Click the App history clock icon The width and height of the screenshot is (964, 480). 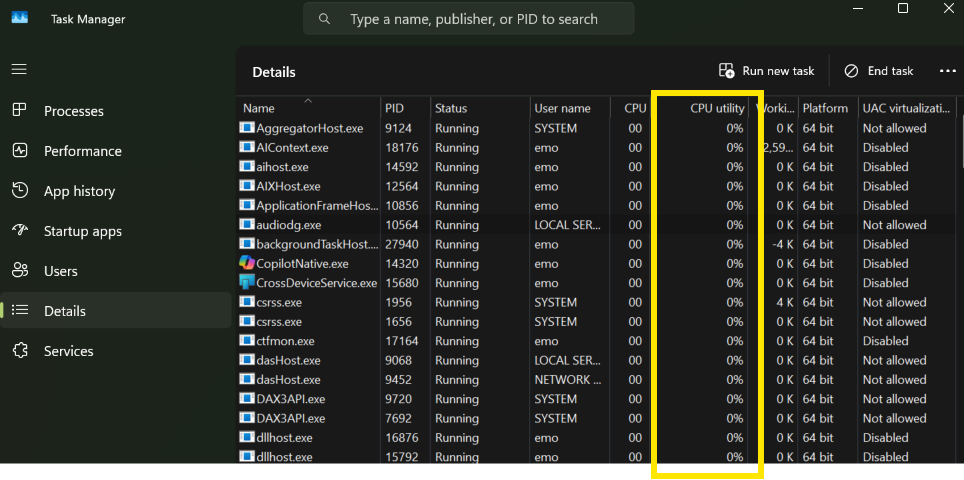(20, 191)
